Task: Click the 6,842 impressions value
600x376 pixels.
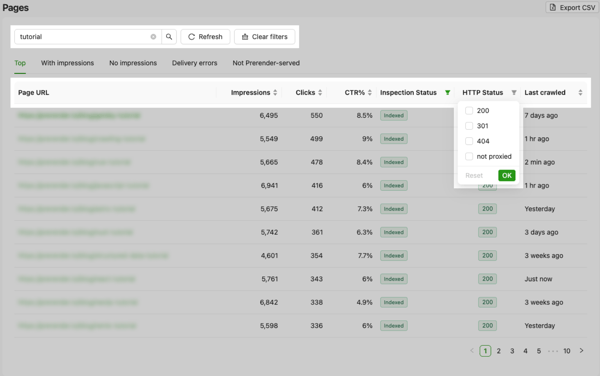Action: pos(269,302)
